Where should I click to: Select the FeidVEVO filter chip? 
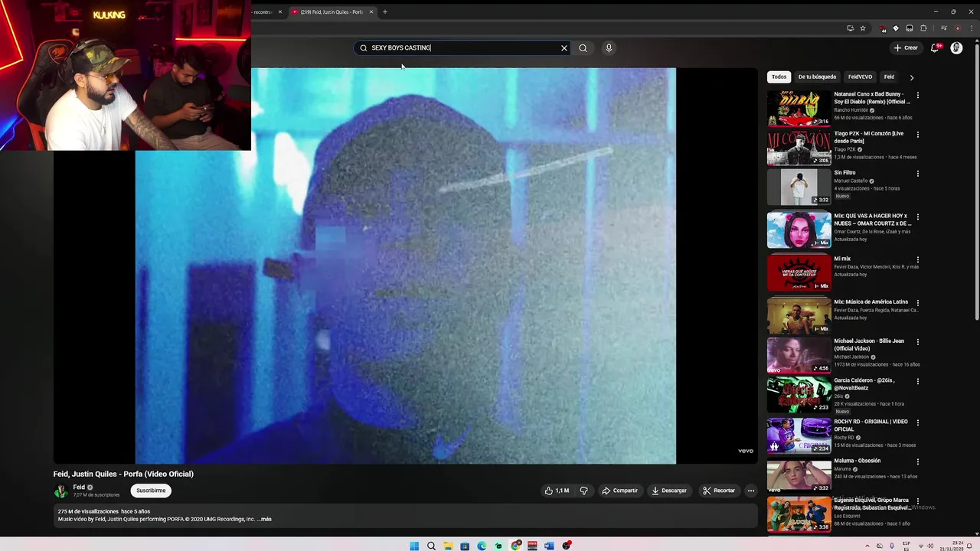point(860,77)
